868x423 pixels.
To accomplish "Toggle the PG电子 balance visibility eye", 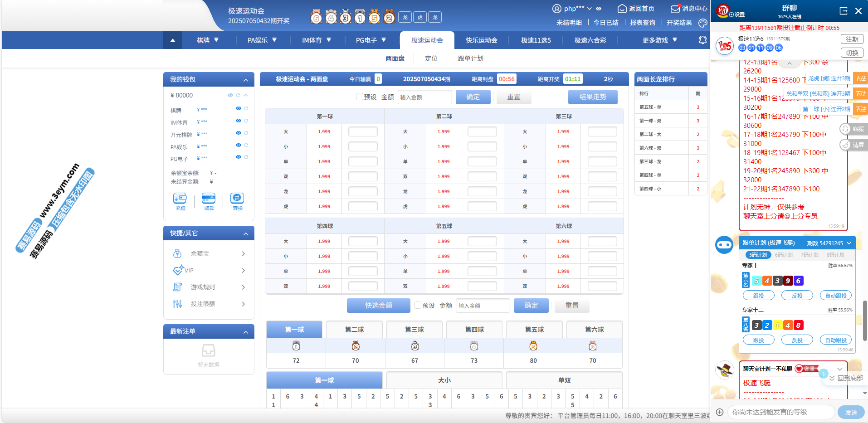I will click(x=238, y=157).
